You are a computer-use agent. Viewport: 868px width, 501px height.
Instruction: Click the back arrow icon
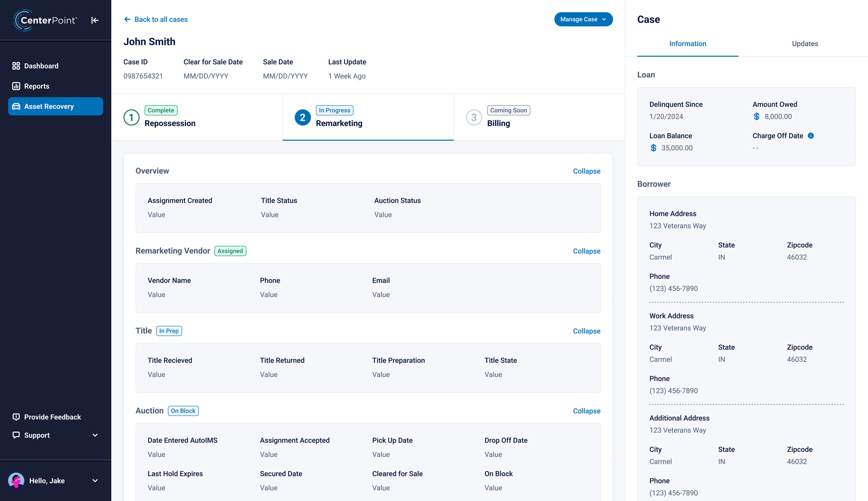pyautogui.click(x=127, y=19)
